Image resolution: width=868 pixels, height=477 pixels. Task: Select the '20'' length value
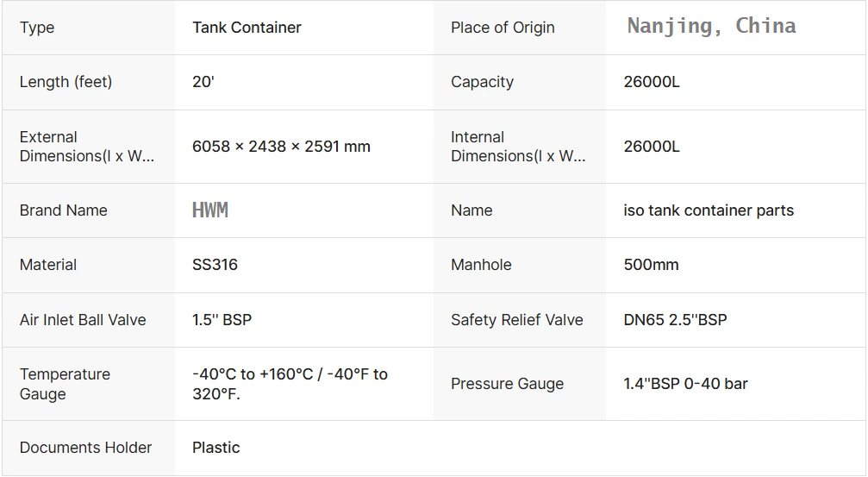pyautogui.click(x=203, y=82)
